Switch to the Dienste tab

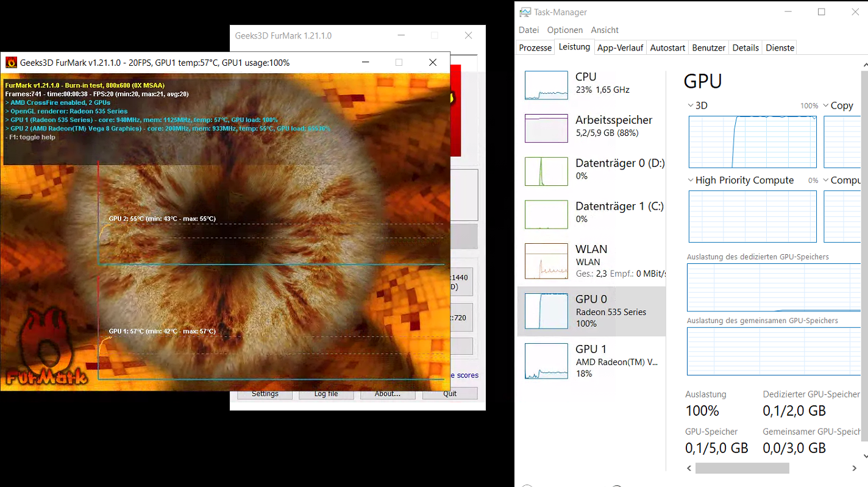[780, 48]
